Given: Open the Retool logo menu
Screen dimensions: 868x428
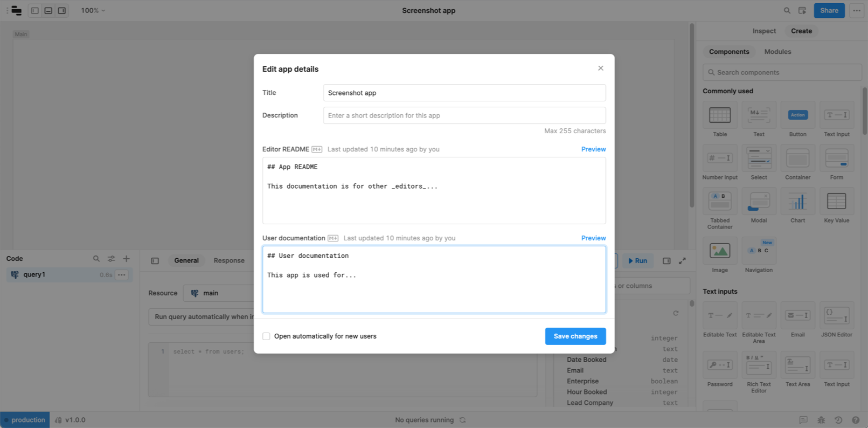Looking at the screenshot, I should (17, 10).
